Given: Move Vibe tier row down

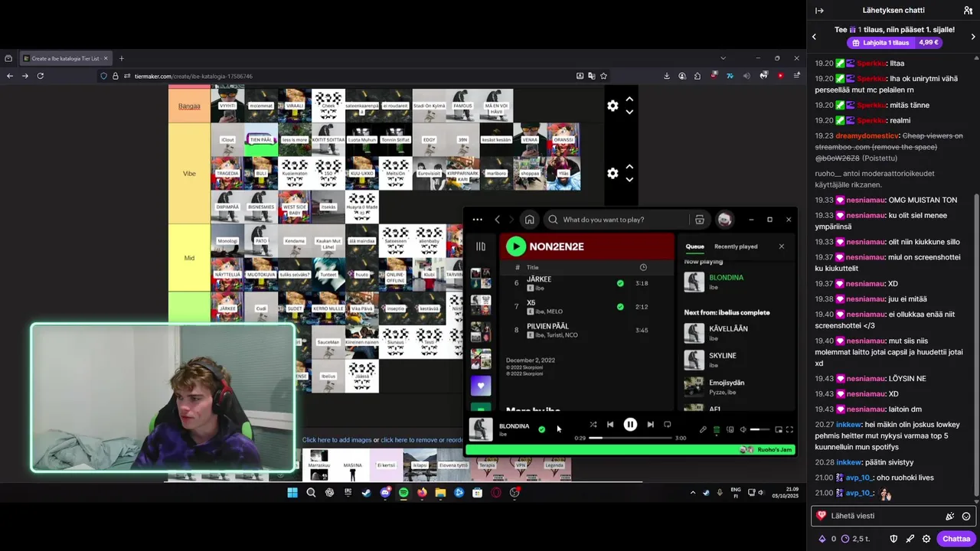Looking at the screenshot, I should (629, 179).
